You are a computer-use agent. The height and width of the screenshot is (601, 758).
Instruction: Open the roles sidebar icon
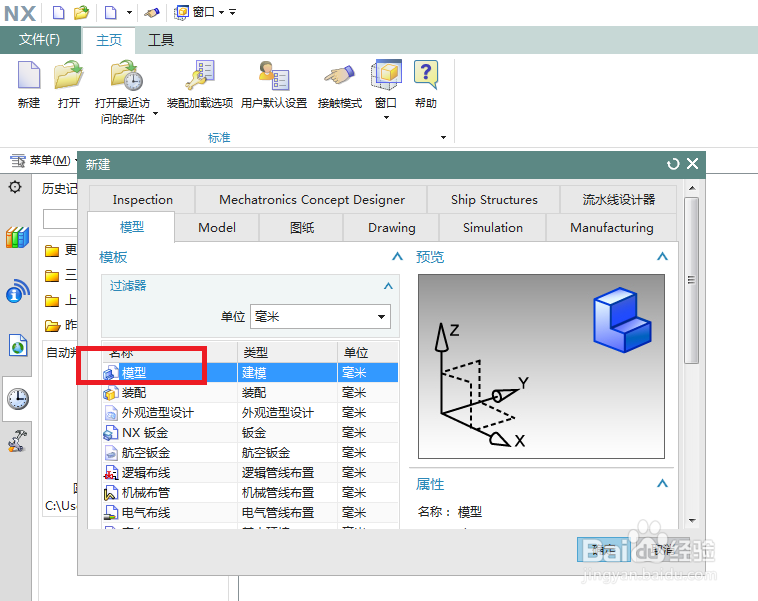(17, 440)
